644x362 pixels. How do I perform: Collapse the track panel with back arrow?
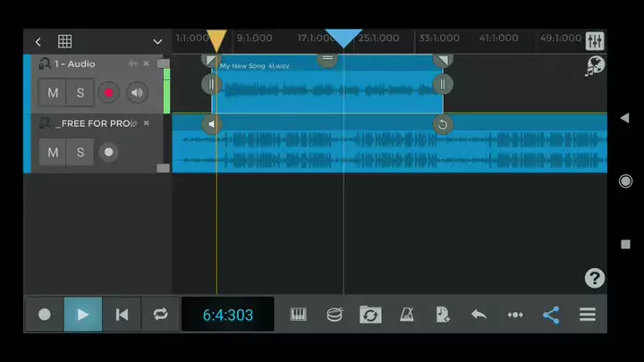tap(38, 42)
